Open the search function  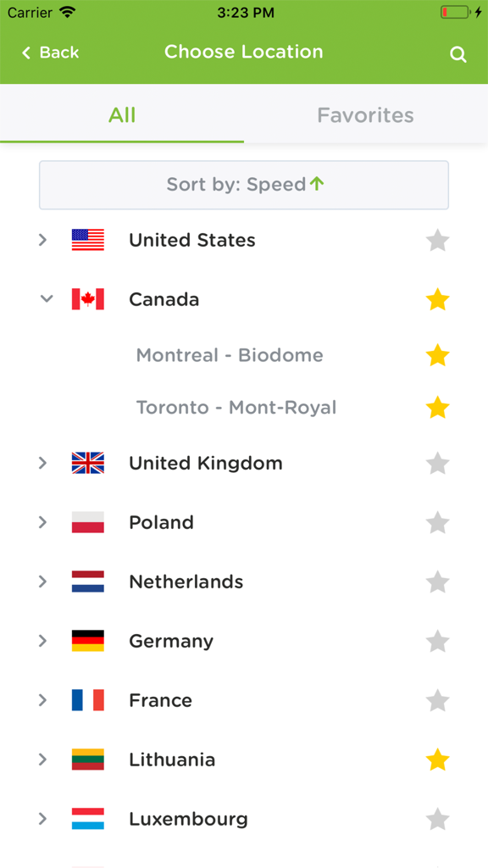click(x=458, y=53)
